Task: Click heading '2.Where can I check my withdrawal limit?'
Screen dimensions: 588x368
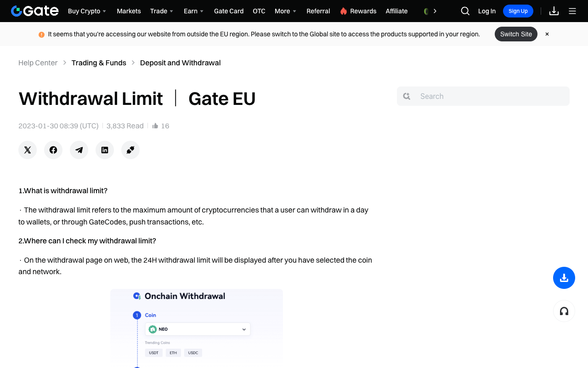Action: pyautogui.click(x=87, y=241)
